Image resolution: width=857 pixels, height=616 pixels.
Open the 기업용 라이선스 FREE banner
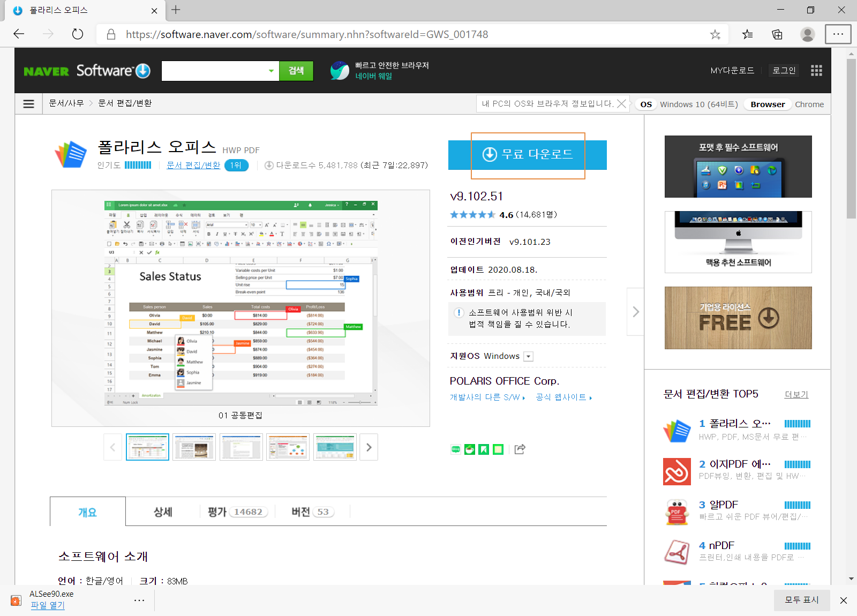(738, 318)
